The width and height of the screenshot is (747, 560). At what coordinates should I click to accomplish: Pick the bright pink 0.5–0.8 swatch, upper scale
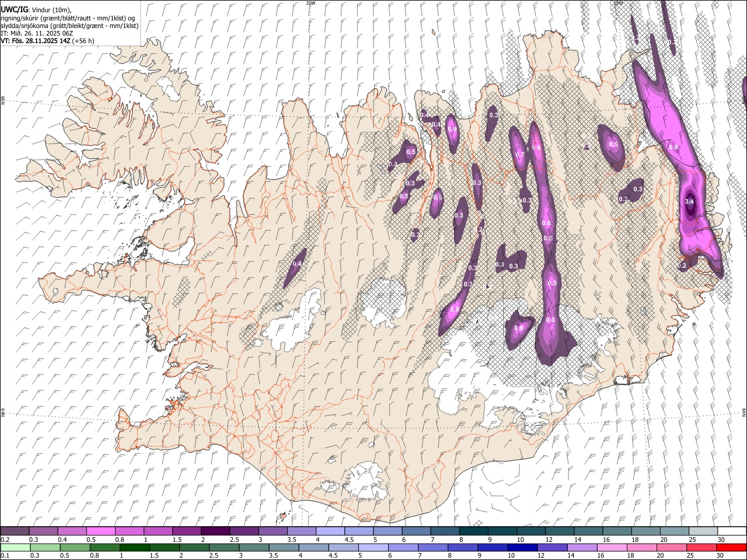coord(100,531)
